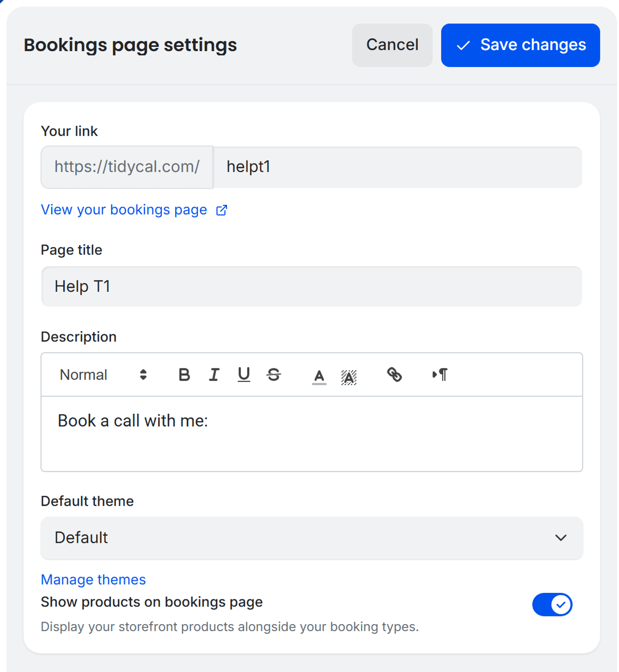Apply italic formatting in description toolbar
This screenshot has width=619, height=672.
coord(214,375)
